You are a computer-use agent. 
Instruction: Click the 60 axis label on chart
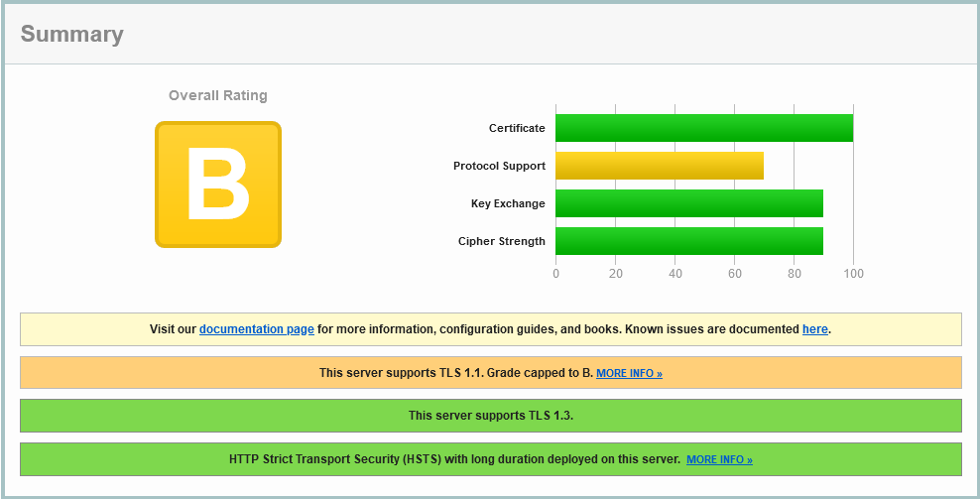point(734,273)
